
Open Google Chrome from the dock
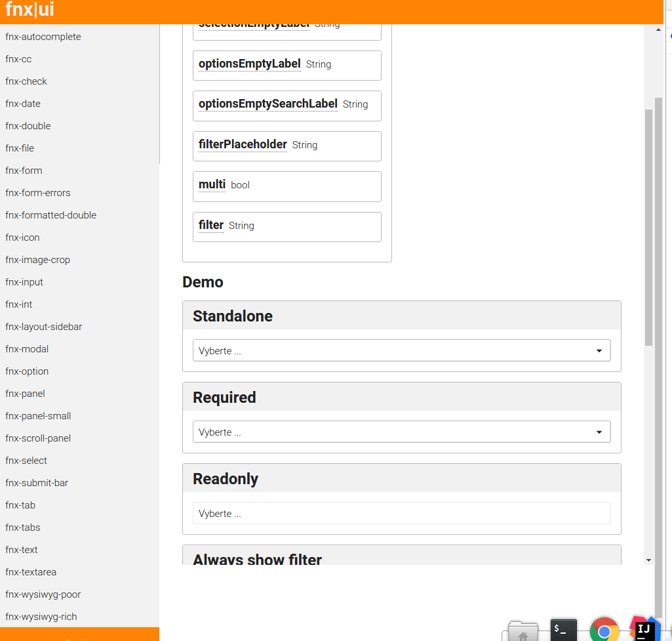pos(604,629)
